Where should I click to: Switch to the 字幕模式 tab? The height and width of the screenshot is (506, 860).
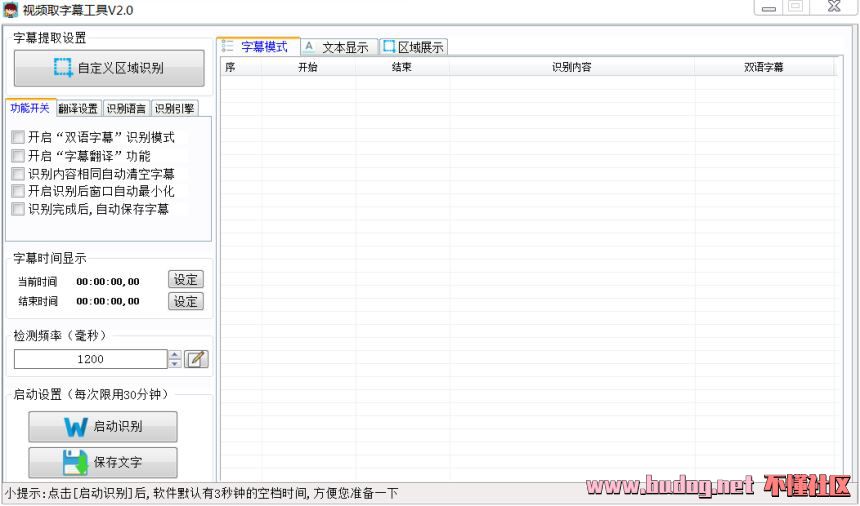click(258, 47)
